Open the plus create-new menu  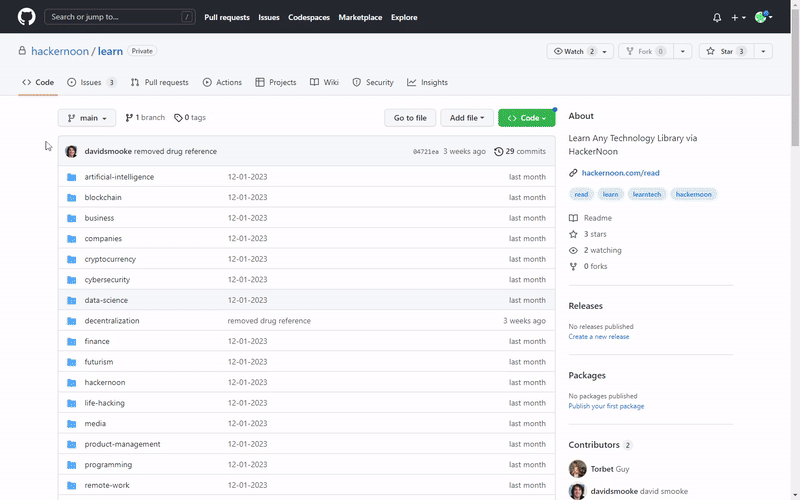click(x=738, y=17)
